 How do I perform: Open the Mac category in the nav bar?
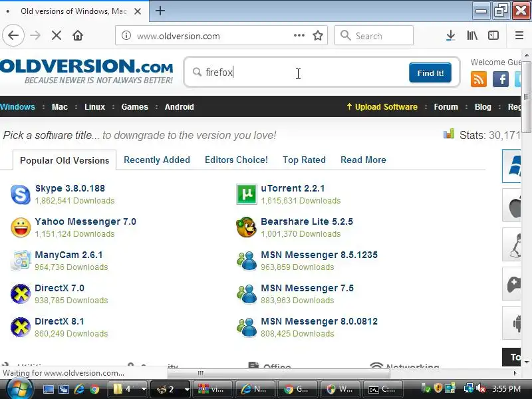point(60,107)
